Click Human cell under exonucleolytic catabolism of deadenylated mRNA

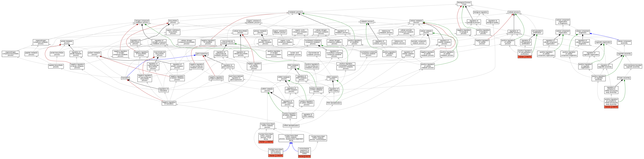(301, 156)
